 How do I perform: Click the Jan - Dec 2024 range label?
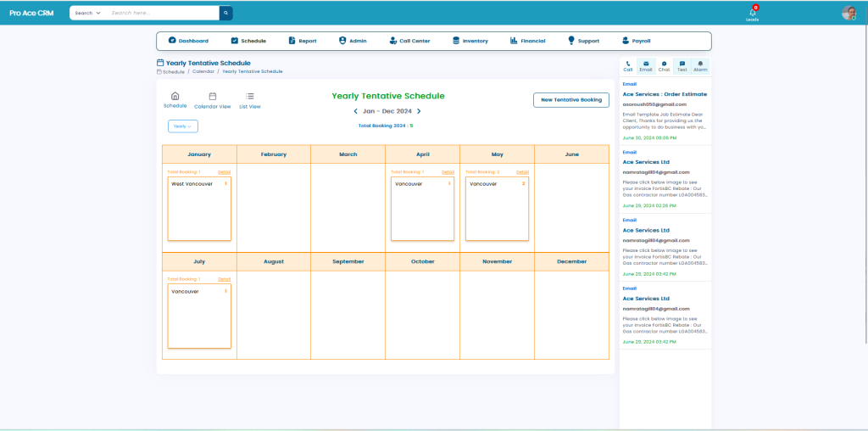(x=387, y=111)
